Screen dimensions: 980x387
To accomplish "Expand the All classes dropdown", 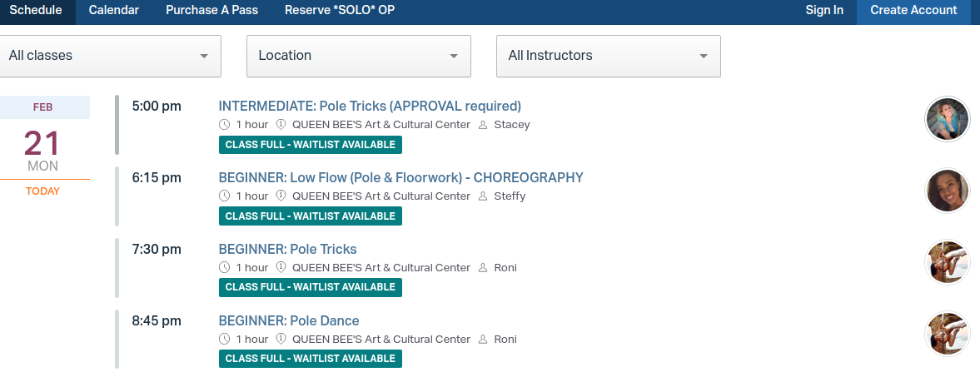I will pyautogui.click(x=109, y=56).
